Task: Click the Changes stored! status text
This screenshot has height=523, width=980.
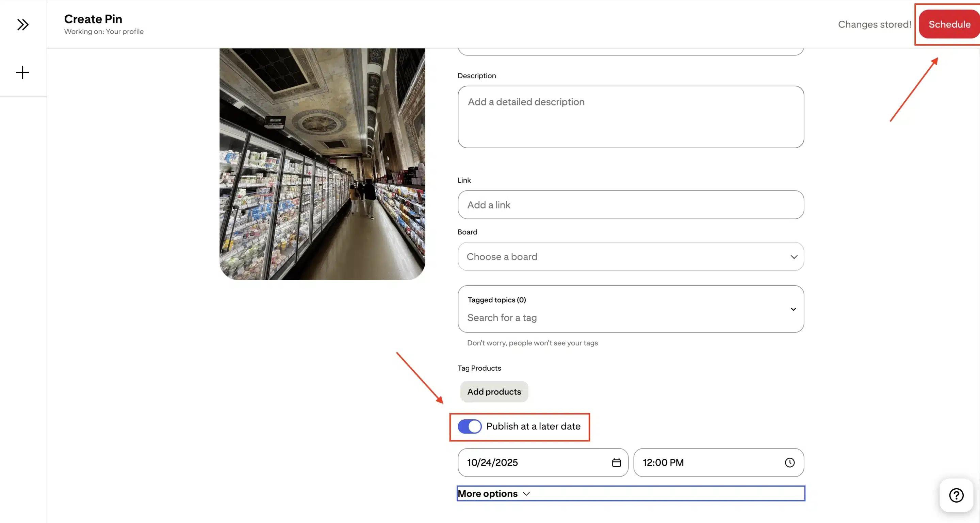Action: [874, 24]
